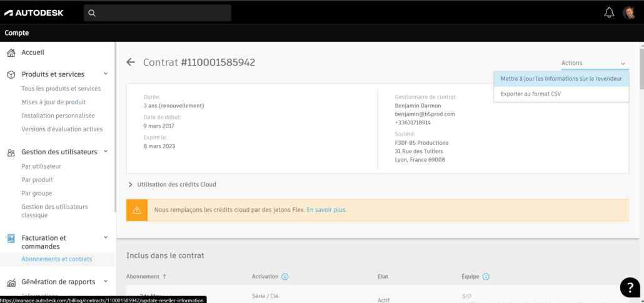Open Gestion des utilisateurs classique
644x303 pixels.
[54, 211]
